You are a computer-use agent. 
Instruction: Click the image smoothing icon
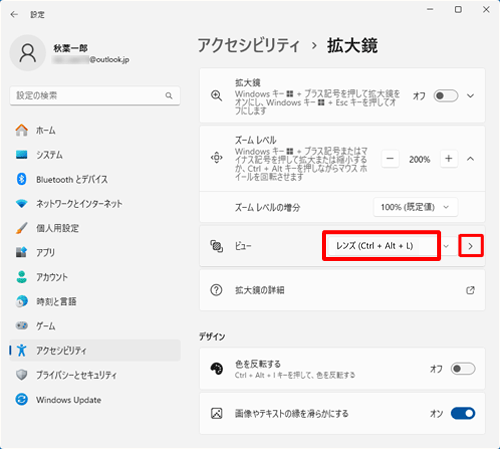coord(216,413)
